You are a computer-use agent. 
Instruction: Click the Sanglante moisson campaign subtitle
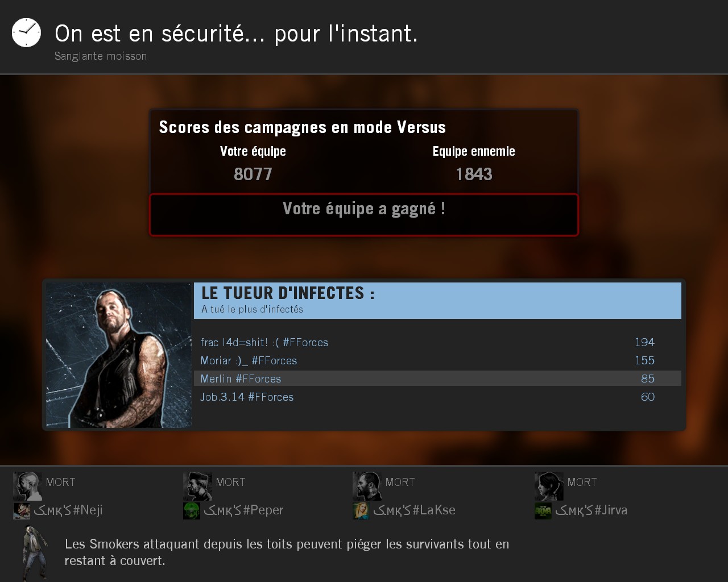click(x=101, y=56)
